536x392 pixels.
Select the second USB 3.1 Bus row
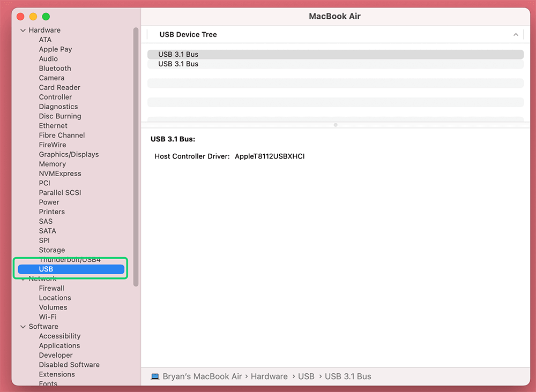point(178,64)
